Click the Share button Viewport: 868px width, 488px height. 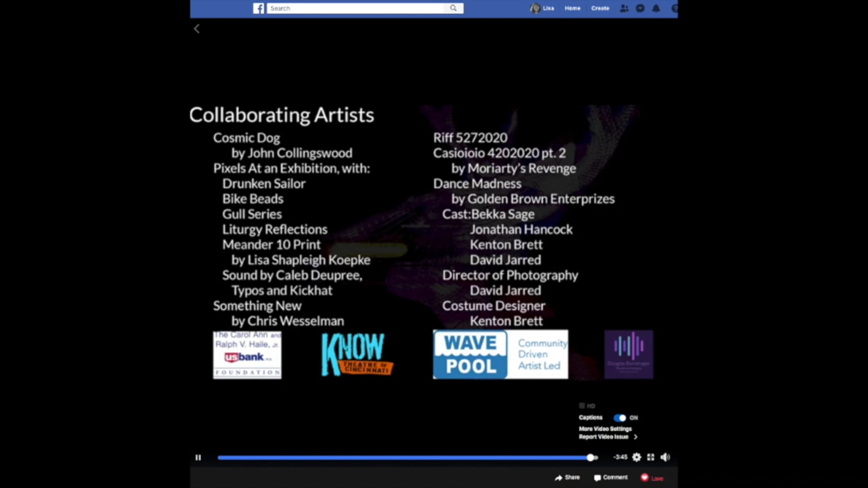click(567, 478)
